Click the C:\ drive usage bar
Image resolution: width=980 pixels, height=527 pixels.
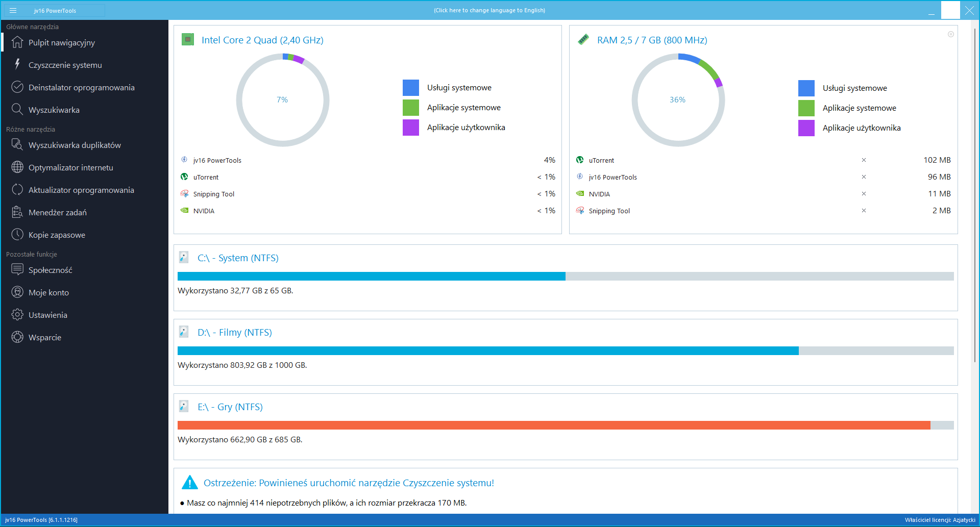click(566, 276)
